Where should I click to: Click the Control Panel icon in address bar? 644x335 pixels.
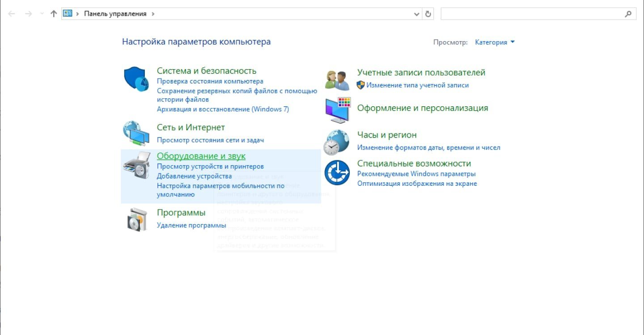click(68, 13)
